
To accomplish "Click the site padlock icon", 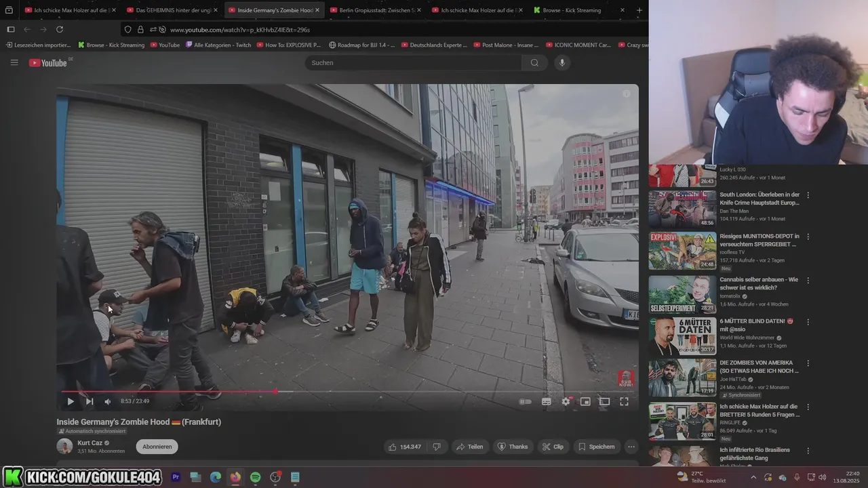I will click(x=140, y=29).
